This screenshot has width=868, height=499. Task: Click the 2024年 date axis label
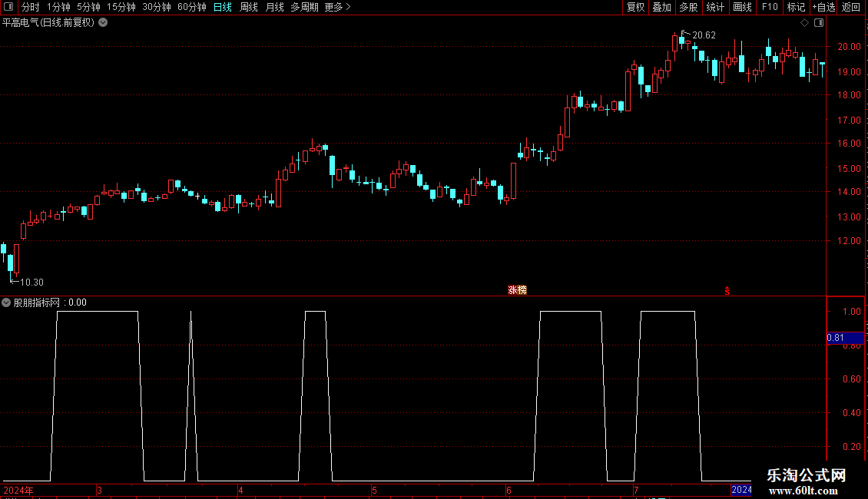[x=18, y=490]
